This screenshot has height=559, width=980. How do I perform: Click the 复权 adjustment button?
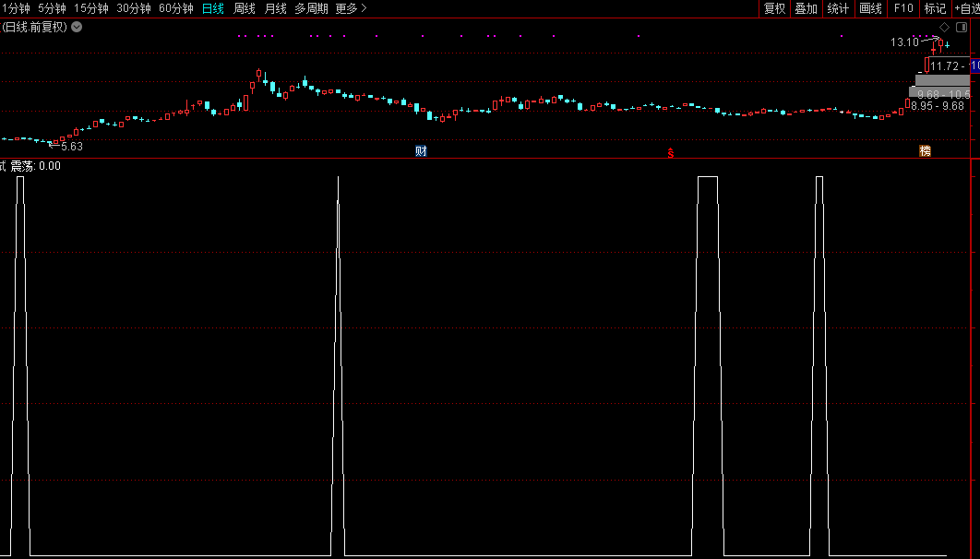tap(774, 8)
